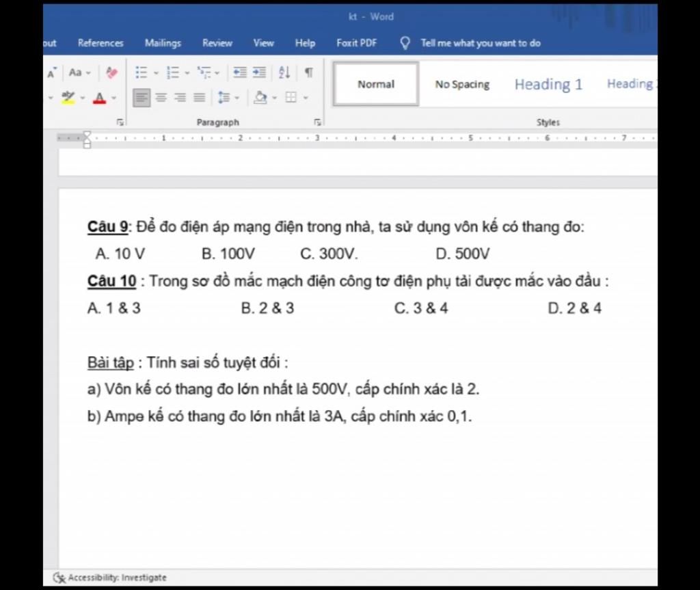Switch to the Review tab

click(217, 43)
